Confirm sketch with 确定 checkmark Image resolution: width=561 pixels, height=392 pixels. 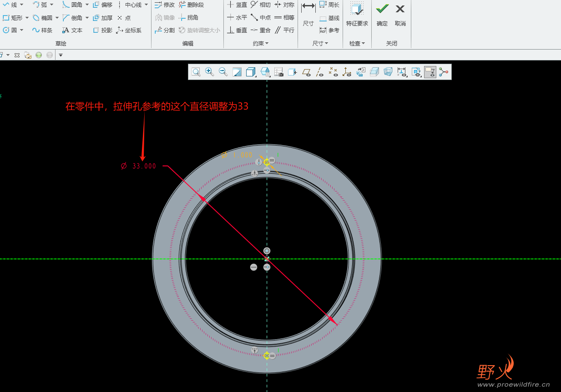tap(382, 15)
